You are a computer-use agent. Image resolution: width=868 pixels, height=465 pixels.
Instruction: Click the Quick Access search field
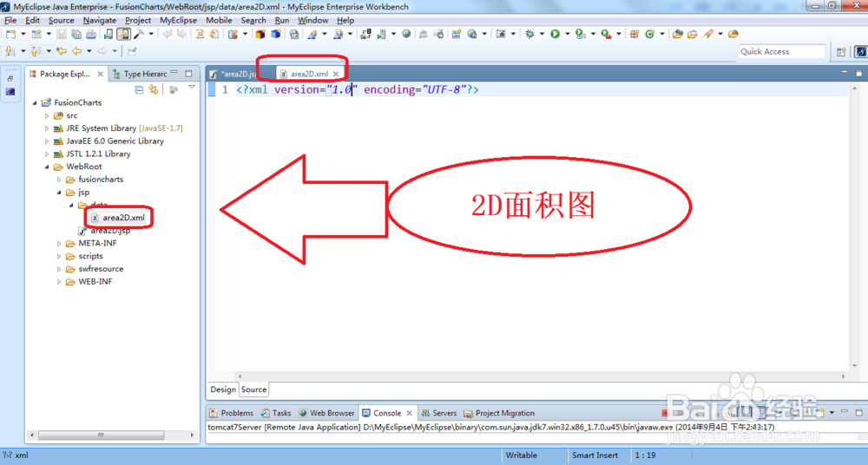782,51
